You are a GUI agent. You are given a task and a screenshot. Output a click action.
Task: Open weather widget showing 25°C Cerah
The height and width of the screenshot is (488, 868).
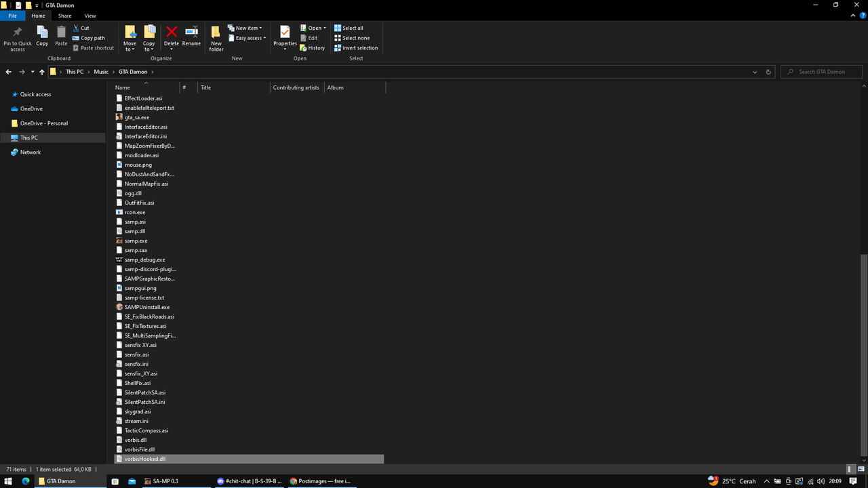click(x=733, y=481)
